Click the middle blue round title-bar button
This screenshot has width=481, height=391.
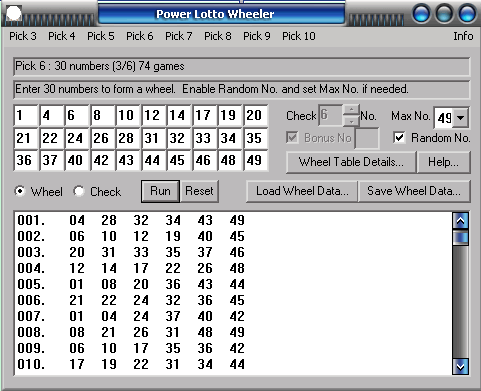(x=444, y=14)
